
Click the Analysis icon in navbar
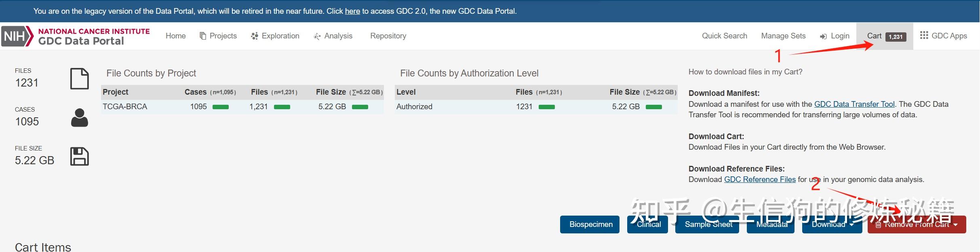[x=317, y=36]
